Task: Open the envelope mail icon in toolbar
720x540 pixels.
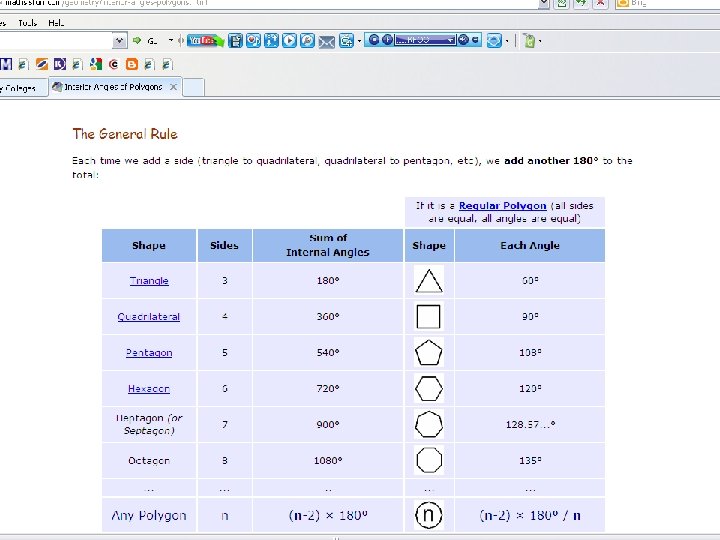Action: (326, 42)
